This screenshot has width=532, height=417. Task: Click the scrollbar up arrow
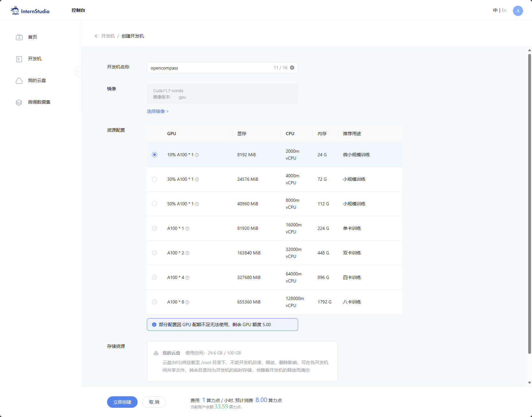click(x=529, y=50)
